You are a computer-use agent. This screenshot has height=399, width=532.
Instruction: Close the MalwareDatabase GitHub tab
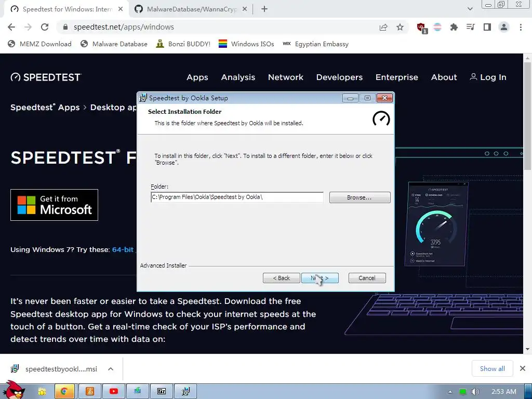tap(245, 9)
